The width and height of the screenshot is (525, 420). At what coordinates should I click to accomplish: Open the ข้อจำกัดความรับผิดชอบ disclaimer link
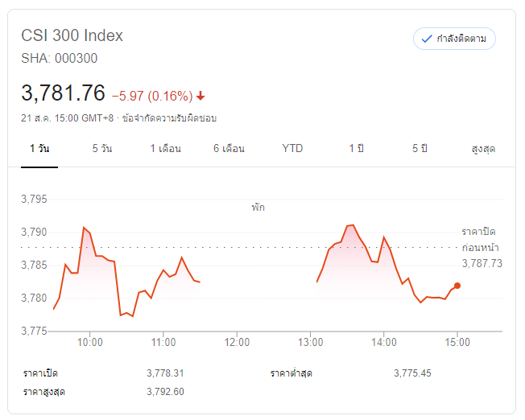pyautogui.click(x=169, y=118)
